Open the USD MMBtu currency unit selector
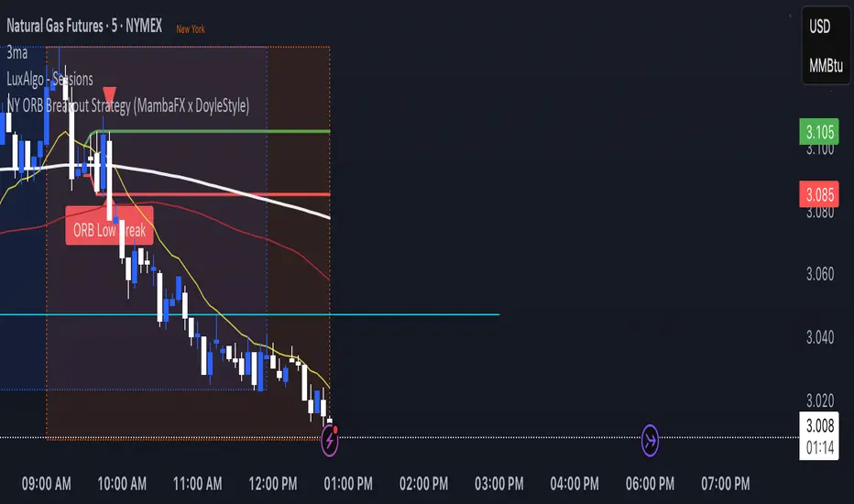This screenshot has height=504, width=854. [x=826, y=46]
